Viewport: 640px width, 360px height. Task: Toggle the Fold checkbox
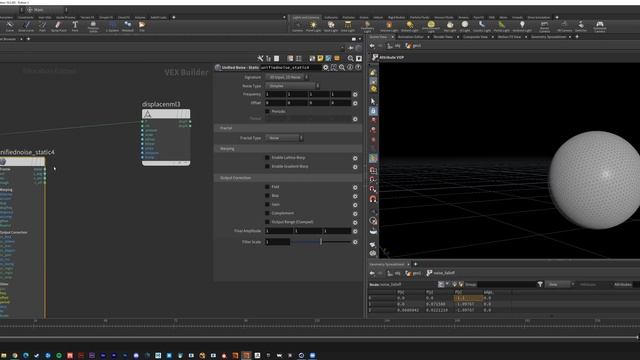[x=267, y=187]
